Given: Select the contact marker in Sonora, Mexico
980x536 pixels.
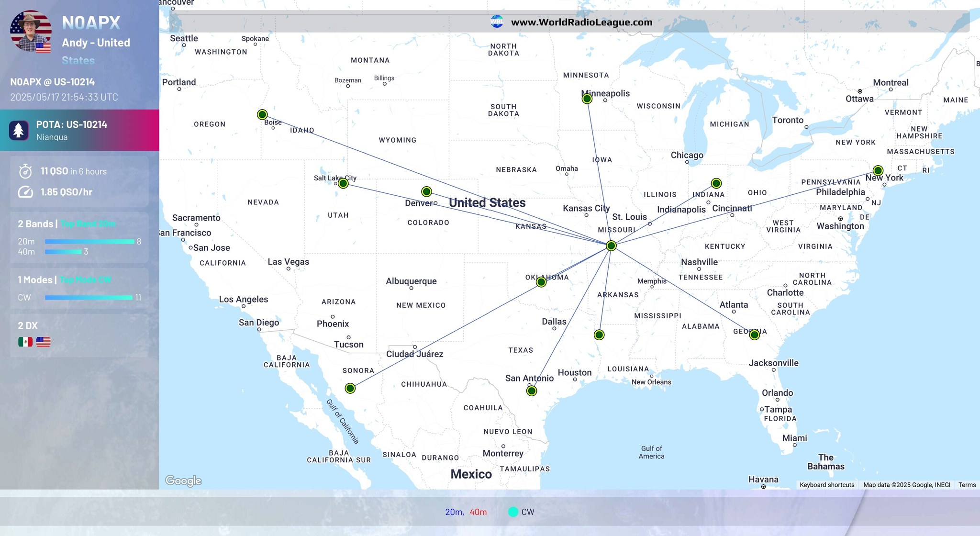Looking at the screenshot, I should [x=350, y=388].
